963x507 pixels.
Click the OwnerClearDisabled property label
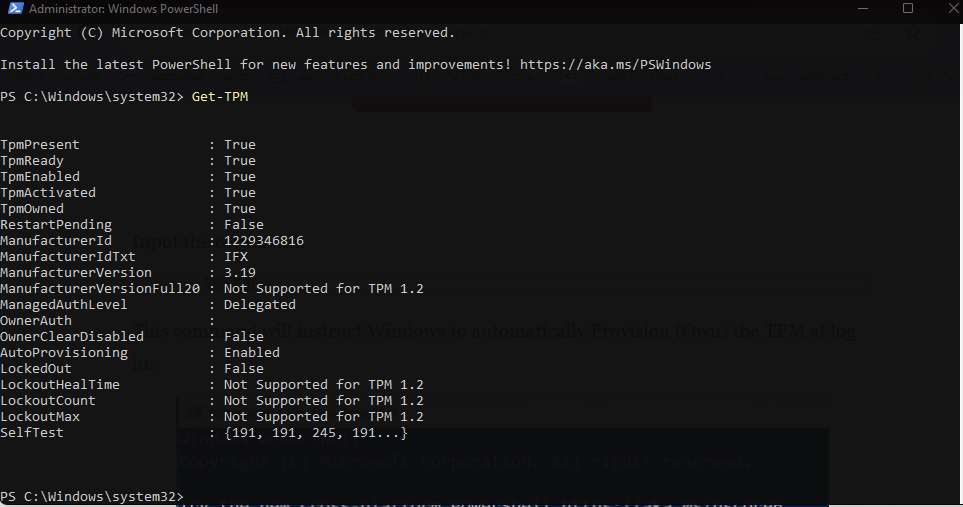pyautogui.click(x=72, y=336)
